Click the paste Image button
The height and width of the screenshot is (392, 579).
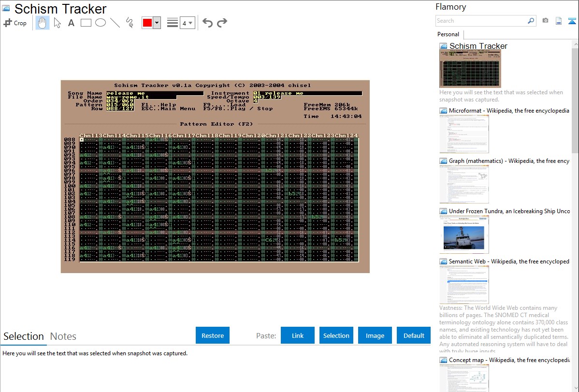pos(375,335)
